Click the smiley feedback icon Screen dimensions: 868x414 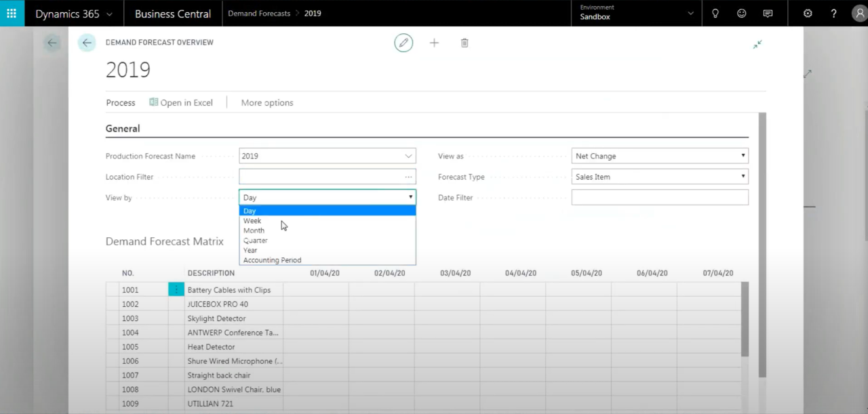tap(741, 13)
